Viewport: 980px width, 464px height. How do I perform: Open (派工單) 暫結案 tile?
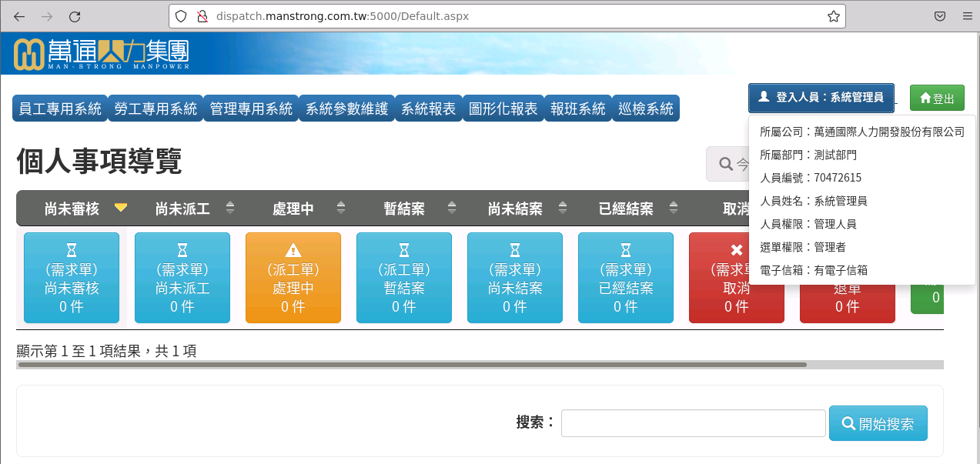pyautogui.click(x=404, y=278)
